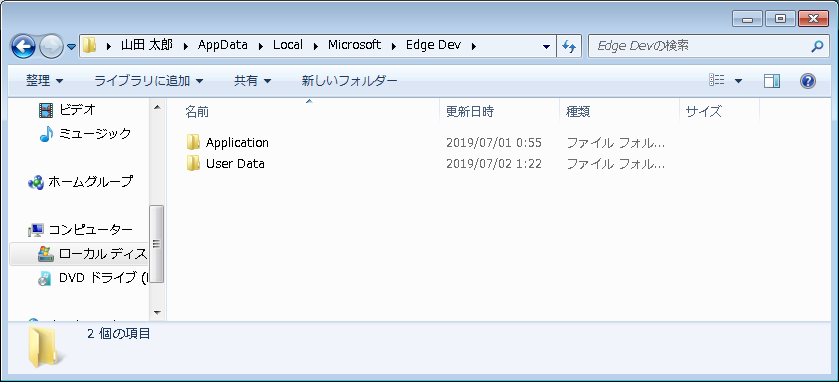The image size is (839, 382).
Task: Select the Application folder name
Action: click(237, 143)
